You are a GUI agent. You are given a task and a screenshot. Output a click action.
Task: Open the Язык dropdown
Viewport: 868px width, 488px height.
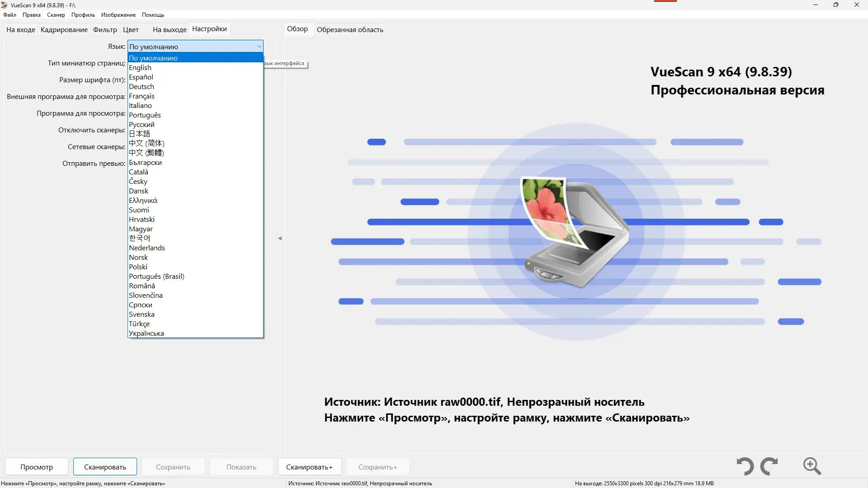[258, 46]
